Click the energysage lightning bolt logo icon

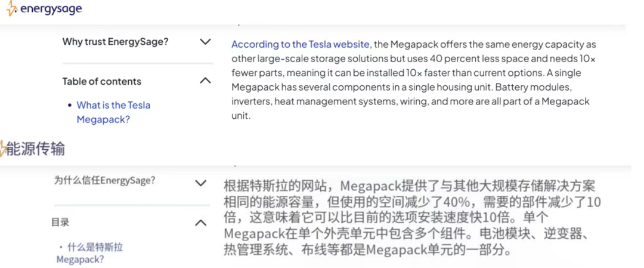pyautogui.click(x=11, y=8)
